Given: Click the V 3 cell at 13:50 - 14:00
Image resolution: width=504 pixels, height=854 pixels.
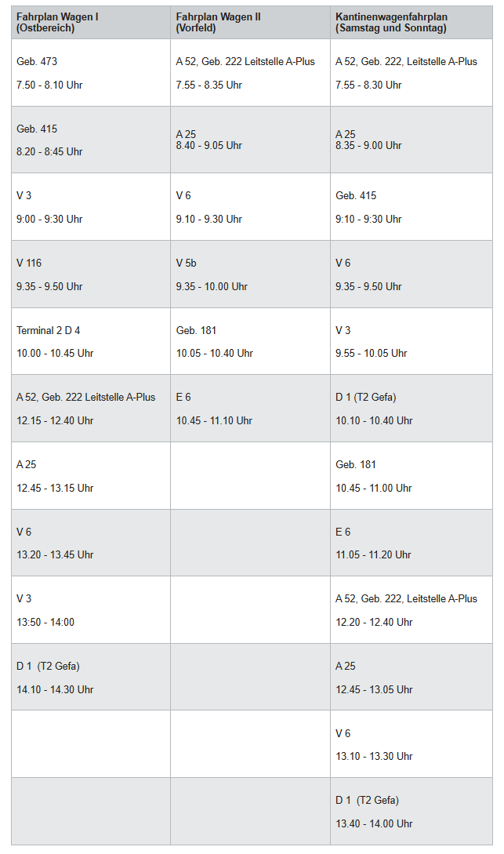Looking at the screenshot, I should point(91,610).
